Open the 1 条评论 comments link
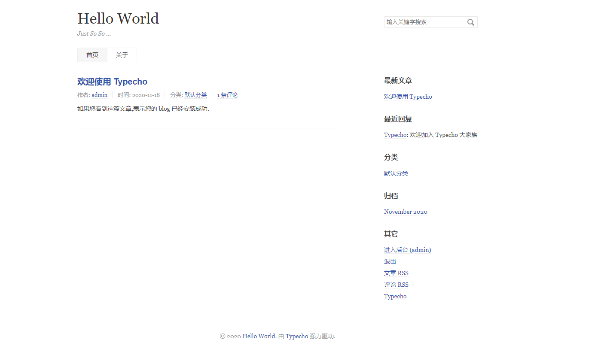The image size is (604, 364). (227, 95)
